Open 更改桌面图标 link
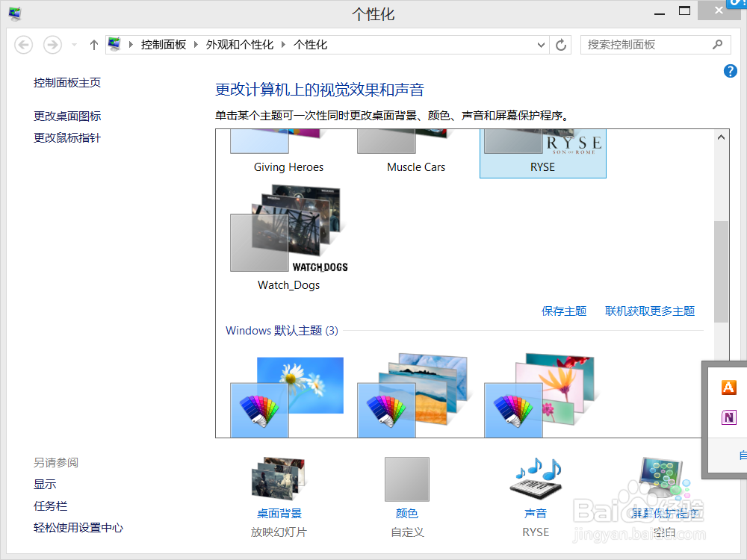The width and height of the screenshot is (747, 560). tap(67, 116)
